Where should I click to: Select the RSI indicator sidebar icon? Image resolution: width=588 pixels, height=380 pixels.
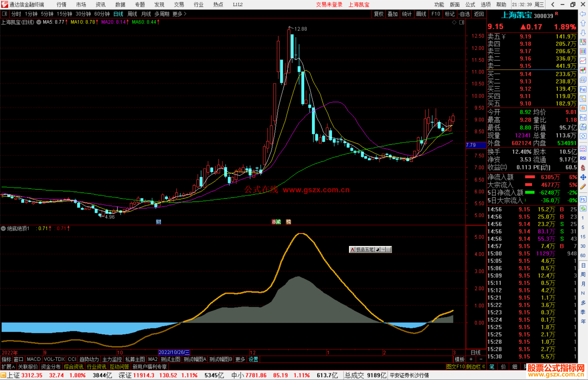click(583, 158)
